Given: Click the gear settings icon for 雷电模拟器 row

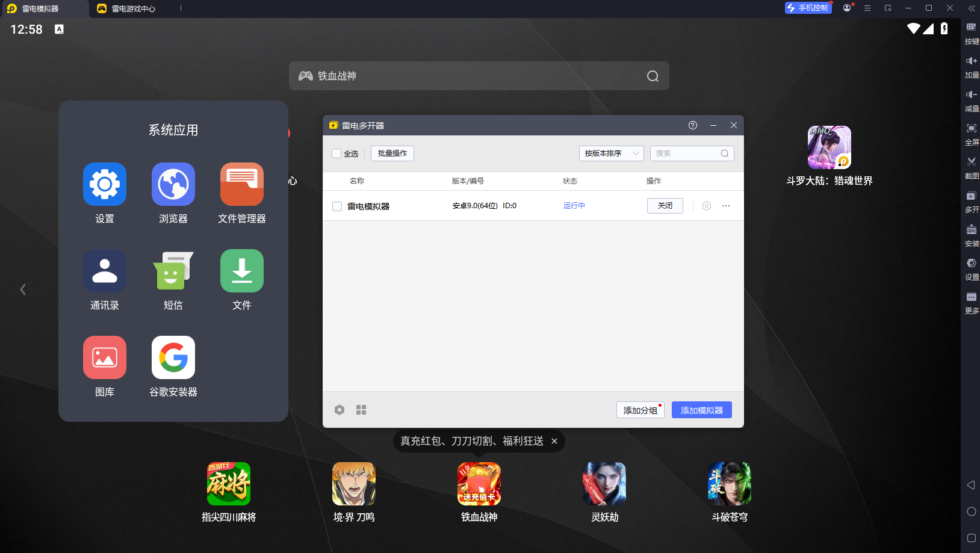Looking at the screenshot, I should [x=707, y=206].
